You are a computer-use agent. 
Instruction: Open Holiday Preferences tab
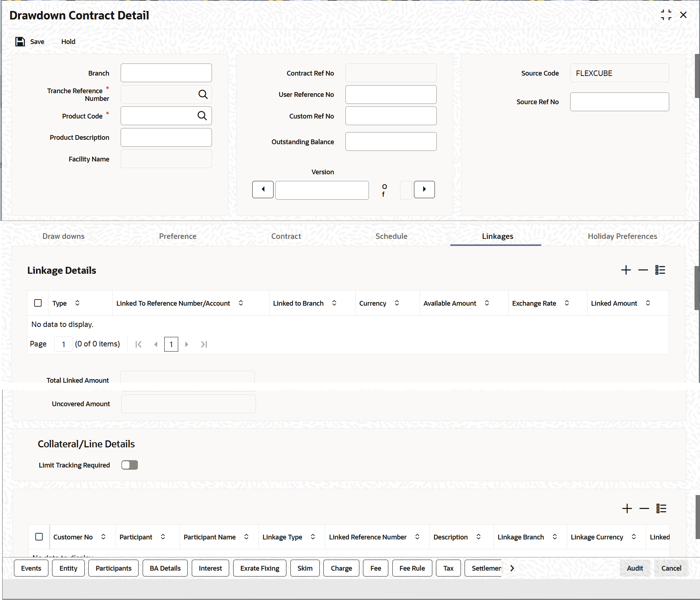[x=622, y=236]
